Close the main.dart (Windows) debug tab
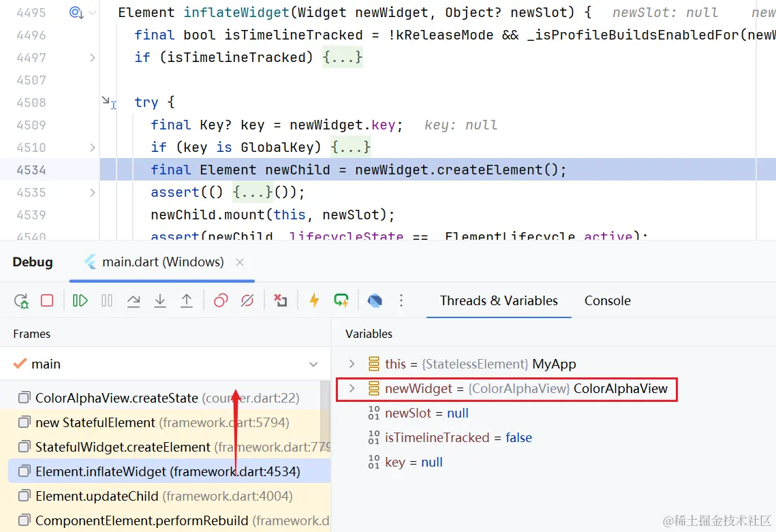 (240, 262)
